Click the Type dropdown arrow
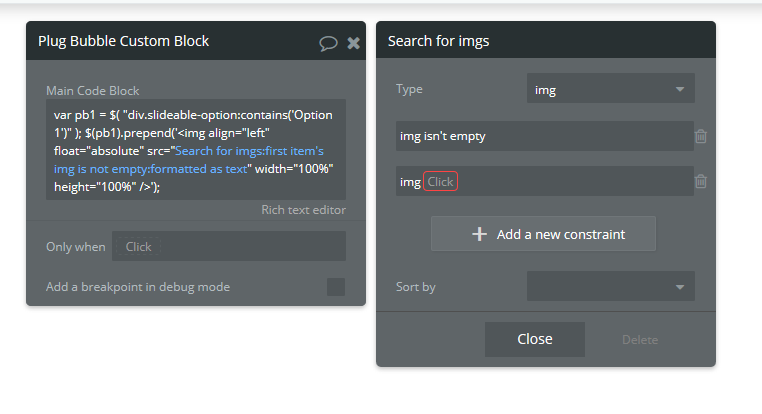This screenshot has height=414, width=762. pyautogui.click(x=680, y=89)
